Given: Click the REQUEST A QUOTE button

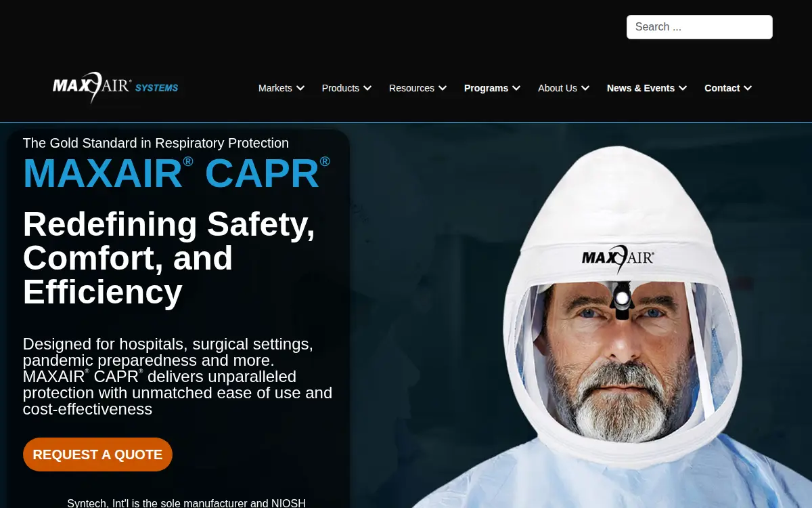Looking at the screenshot, I should click(97, 454).
